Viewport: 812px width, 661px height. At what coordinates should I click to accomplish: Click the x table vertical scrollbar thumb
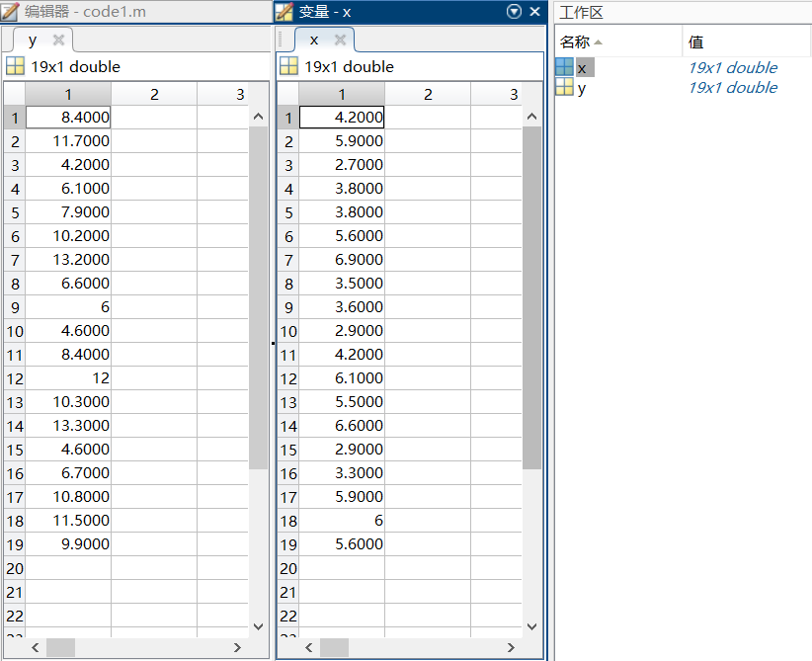point(531,297)
